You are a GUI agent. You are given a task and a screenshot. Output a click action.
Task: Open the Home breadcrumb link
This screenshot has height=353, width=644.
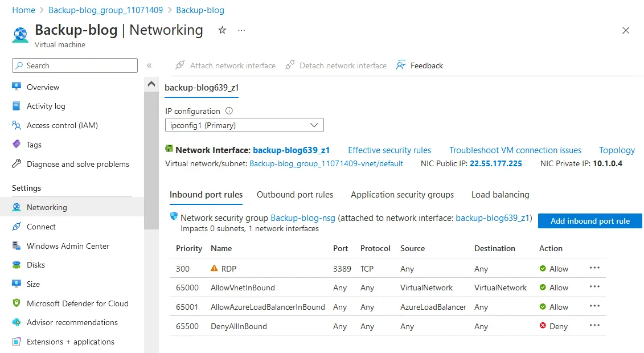coord(23,10)
